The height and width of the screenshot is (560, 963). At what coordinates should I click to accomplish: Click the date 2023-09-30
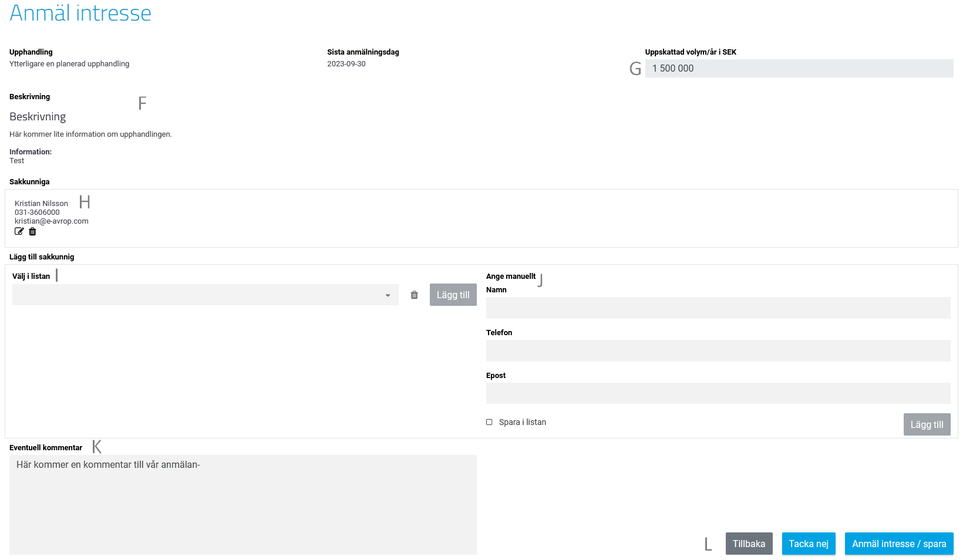pos(346,64)
